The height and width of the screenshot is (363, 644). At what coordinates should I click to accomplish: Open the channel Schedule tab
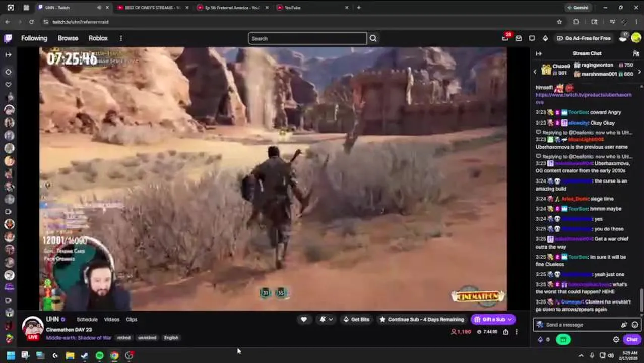pyautogui.click(x=87, y=319)
